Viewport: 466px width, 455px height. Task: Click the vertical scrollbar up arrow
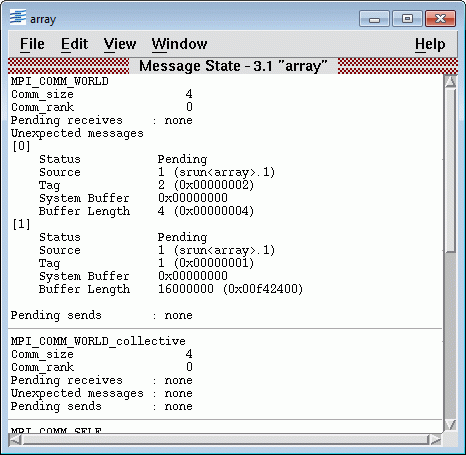[x=450, y=82]
